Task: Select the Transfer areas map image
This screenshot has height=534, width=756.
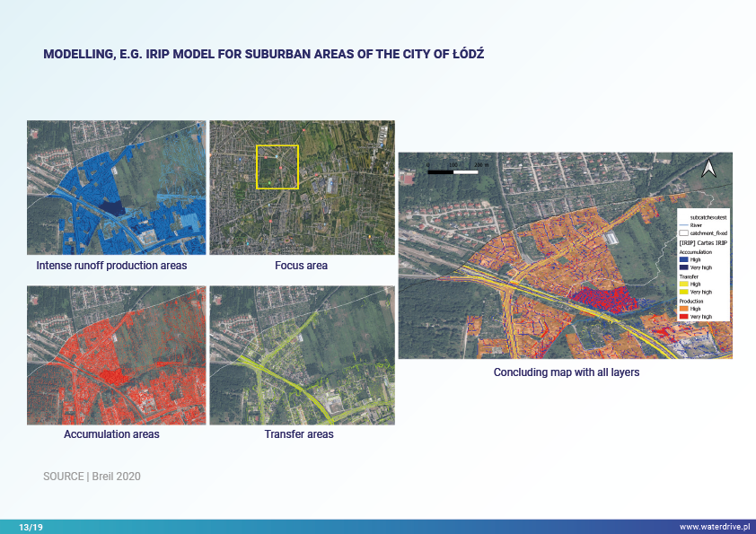Action: (x=301, y=355)
